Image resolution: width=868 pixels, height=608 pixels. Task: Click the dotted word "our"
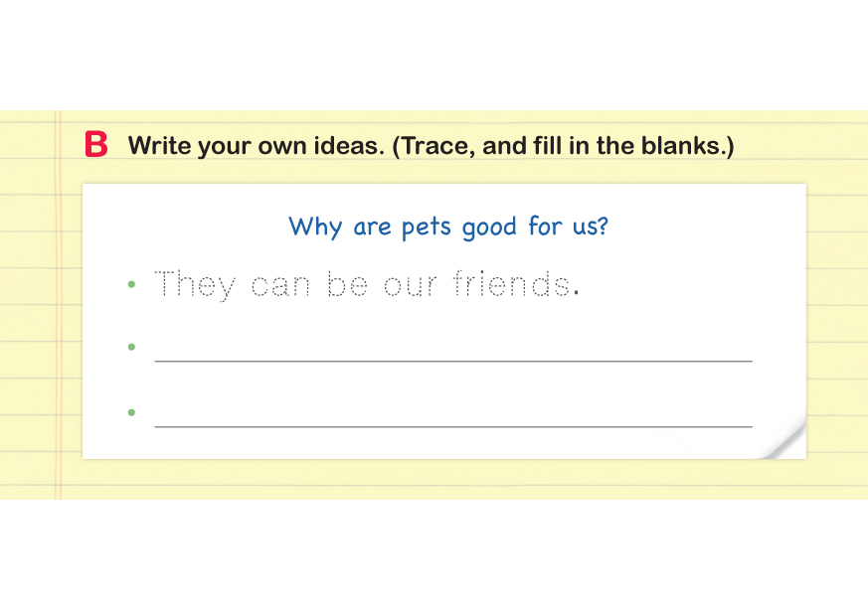click(x=411, y=287)
